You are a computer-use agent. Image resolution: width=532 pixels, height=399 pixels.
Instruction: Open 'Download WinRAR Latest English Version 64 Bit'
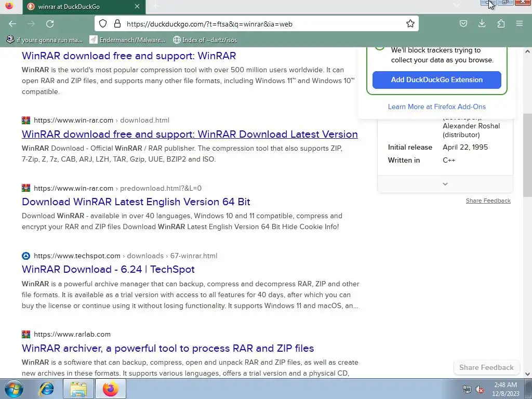[x=136, y=202]
